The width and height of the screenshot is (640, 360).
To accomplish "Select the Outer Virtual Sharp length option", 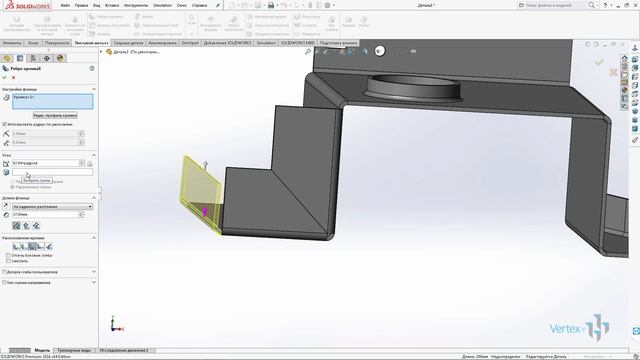I will [x=16, y=226].
